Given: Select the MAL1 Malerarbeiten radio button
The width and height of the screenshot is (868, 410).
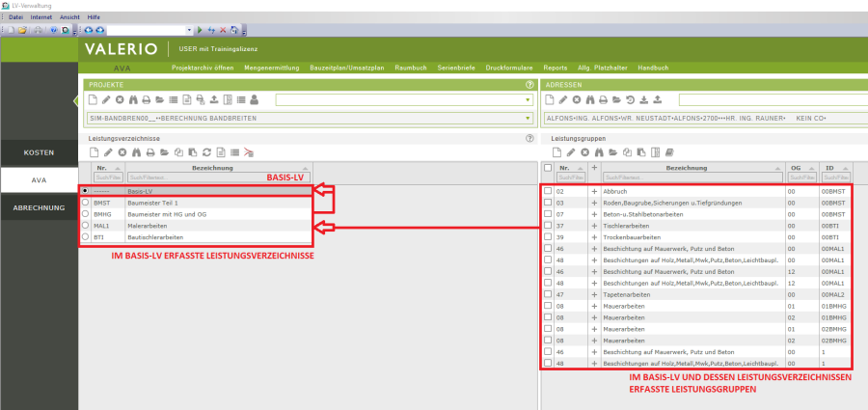Looking at the screenshot, I should [86, 225].
